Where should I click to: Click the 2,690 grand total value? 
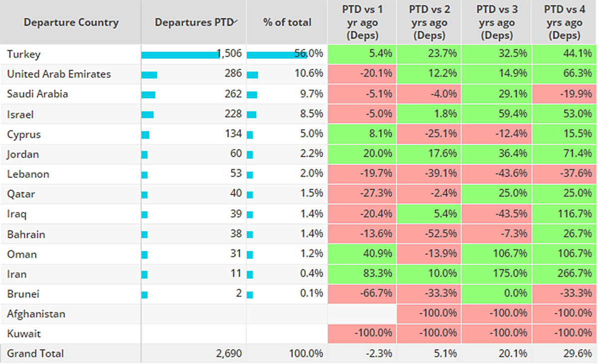(229, 354)
